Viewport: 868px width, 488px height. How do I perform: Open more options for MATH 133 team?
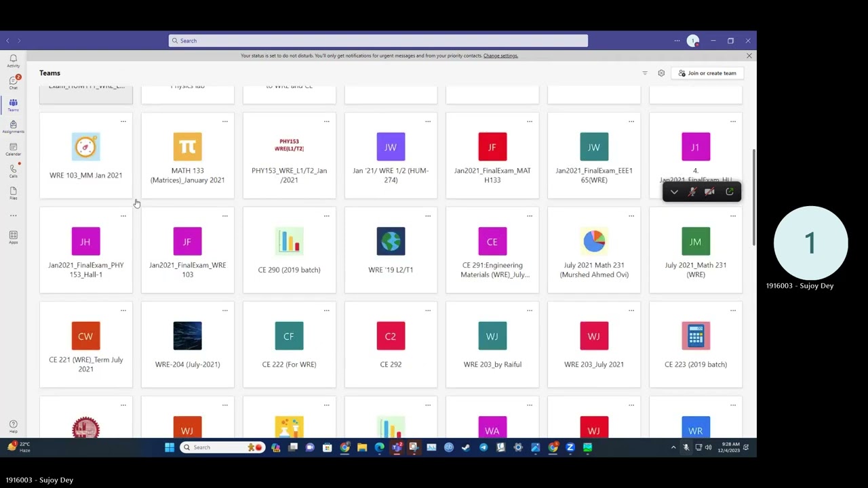point(224,121)
